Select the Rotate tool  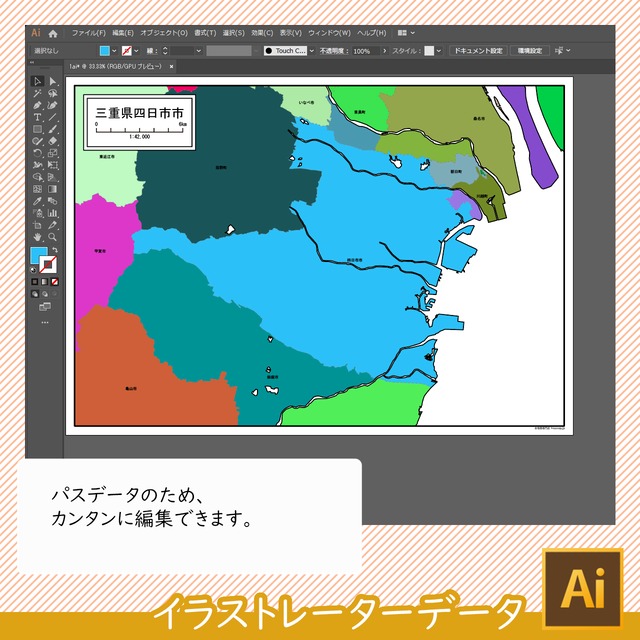point(37,153)
